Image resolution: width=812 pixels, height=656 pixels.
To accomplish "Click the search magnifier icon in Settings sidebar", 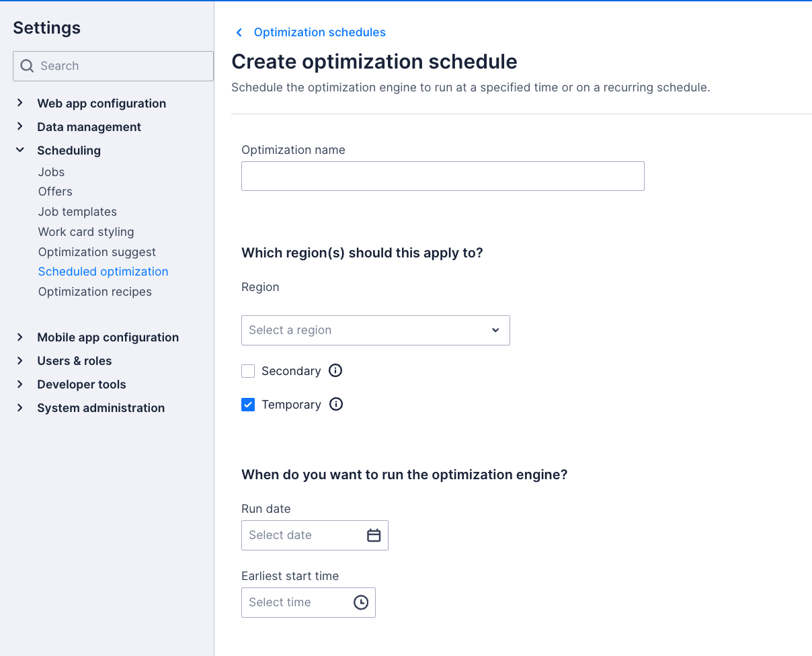I will click(27, 66).
